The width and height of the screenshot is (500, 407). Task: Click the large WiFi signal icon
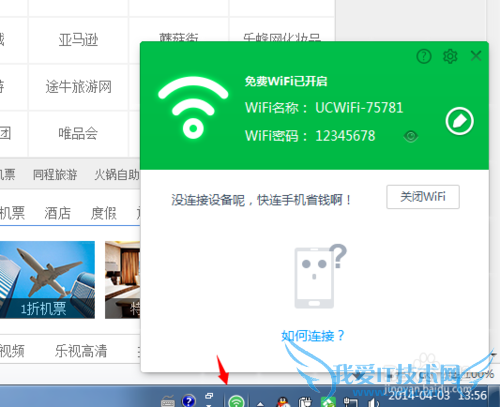[193, 107]
